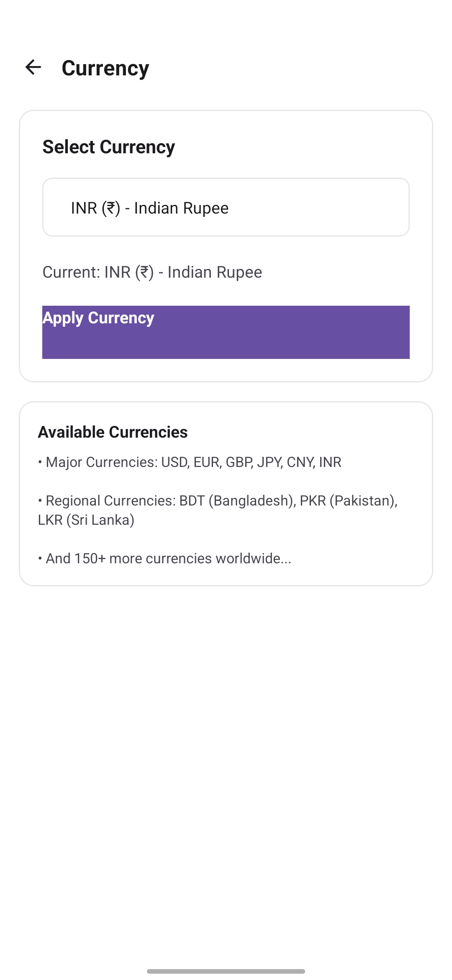Screen dimensions: 452x980
Task: Select the Current: INR (₹) label
Action: point(152,272)
